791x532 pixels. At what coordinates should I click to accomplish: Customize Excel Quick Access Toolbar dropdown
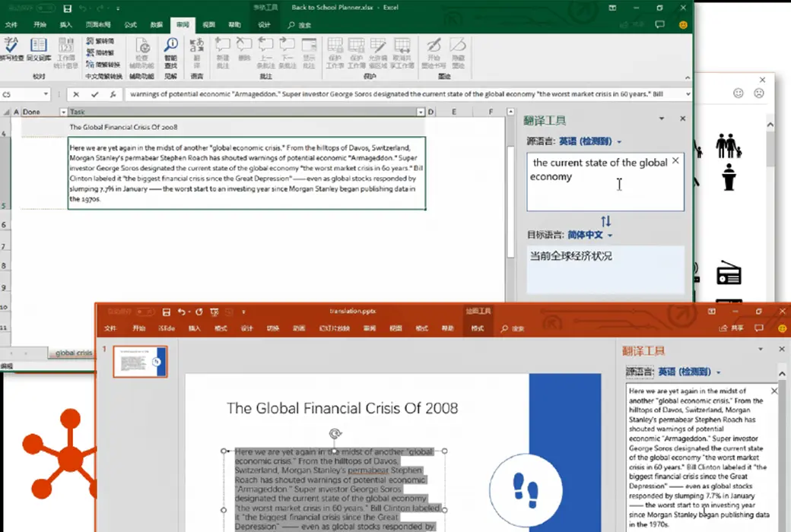pos(118,8)
